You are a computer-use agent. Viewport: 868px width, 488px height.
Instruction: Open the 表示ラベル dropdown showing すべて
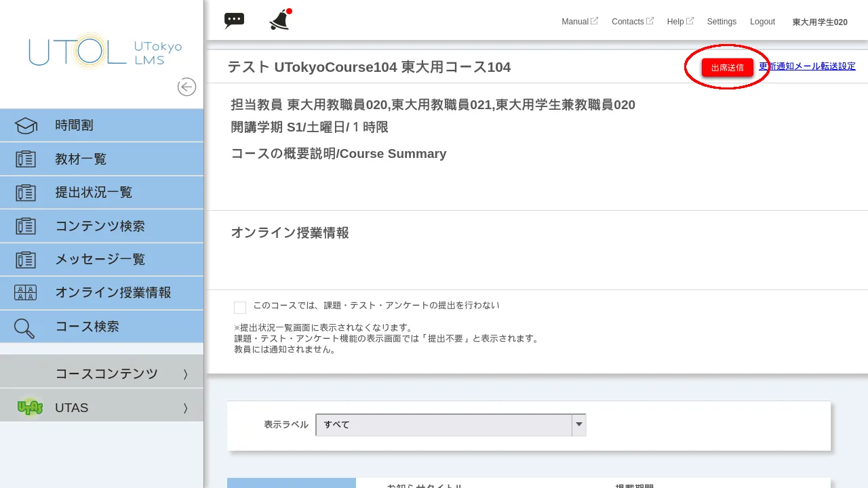[578, 424]
